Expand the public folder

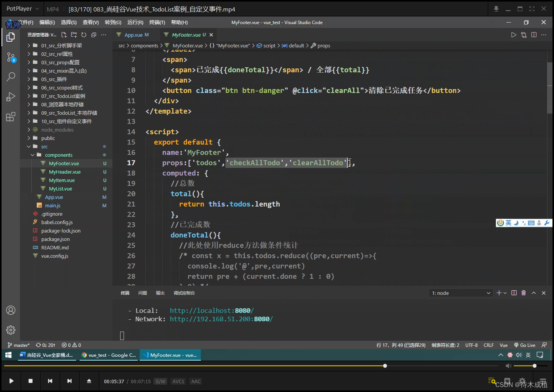pos(48,138)
